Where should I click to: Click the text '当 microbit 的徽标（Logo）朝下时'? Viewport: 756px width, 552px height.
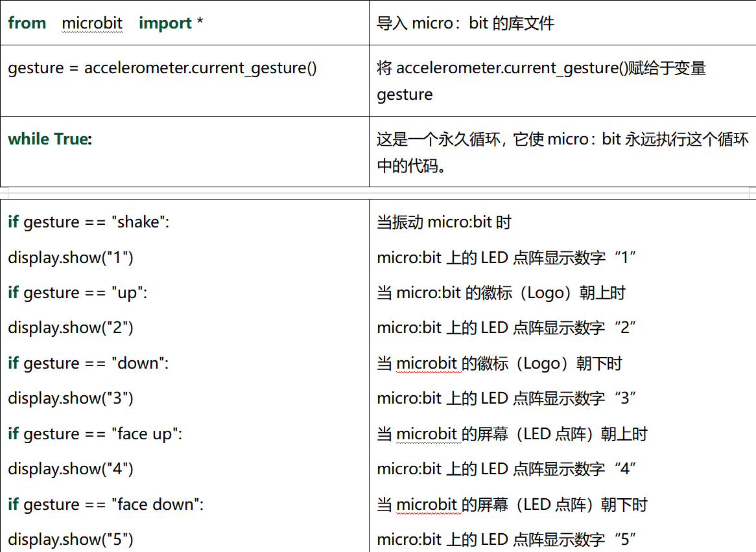(x=499, y=363)
